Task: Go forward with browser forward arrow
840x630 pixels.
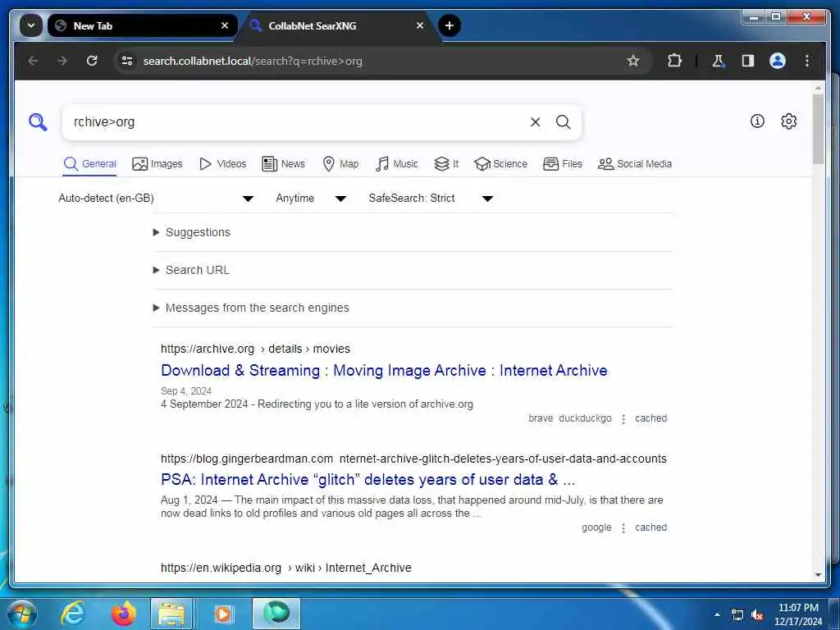Action: tap(62, 61)
